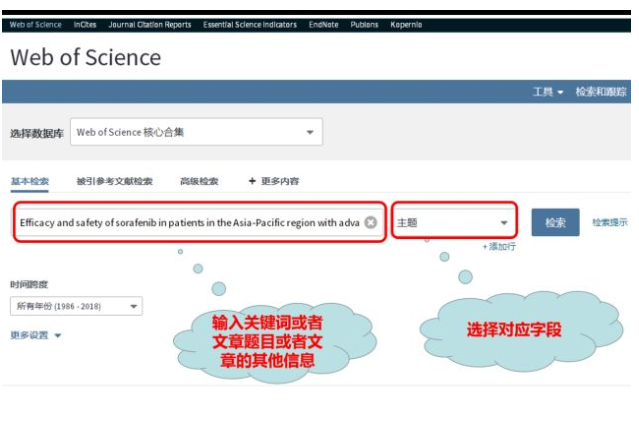The width and height of the screenshot is (639, 437).
Task: Open the database selector Web of Science 核心合集
Action: [x=196, y=132]
